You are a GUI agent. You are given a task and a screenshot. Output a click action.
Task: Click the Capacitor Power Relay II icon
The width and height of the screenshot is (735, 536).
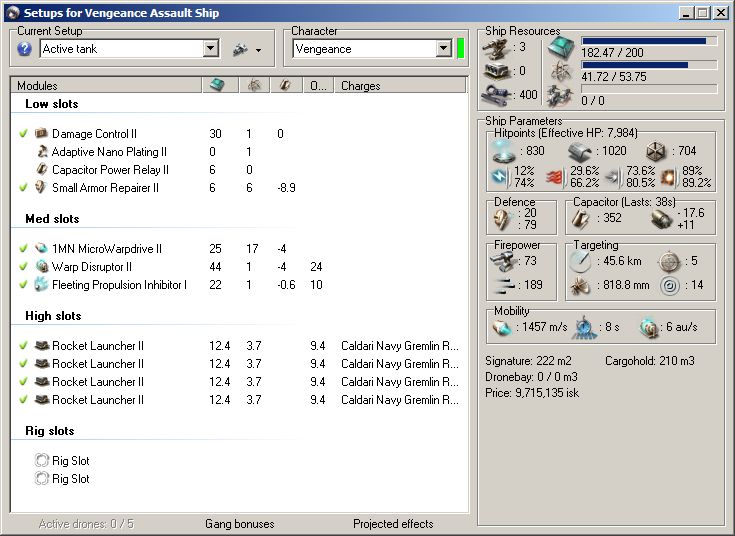[42, 169]
